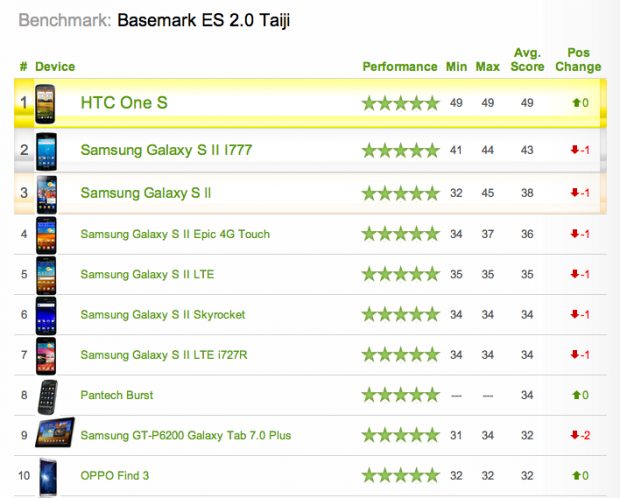620x498 pixels.
Task: Click the Pantech Burst phone thumbnail
Action: click(47, 397)
